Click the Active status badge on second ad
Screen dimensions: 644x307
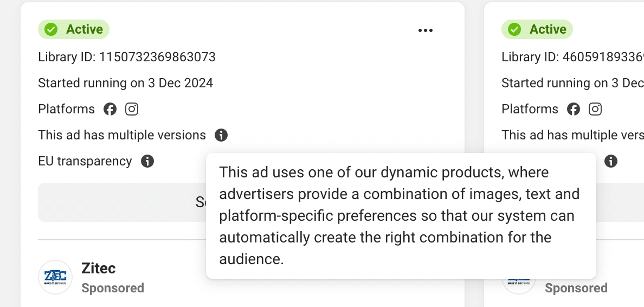[x=537, y=29]
